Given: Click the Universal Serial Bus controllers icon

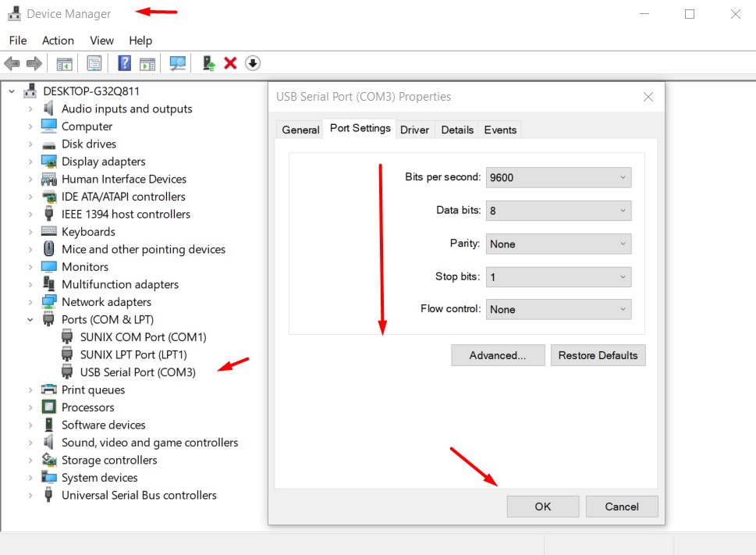Looking at the screenshot, I should (48, 495).
